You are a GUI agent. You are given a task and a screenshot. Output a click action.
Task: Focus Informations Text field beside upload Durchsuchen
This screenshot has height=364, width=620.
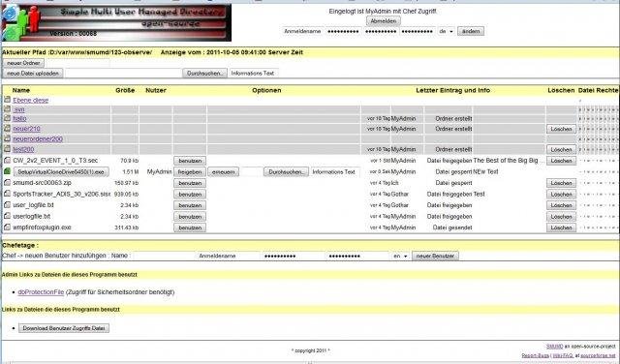[x=253, y=74]
